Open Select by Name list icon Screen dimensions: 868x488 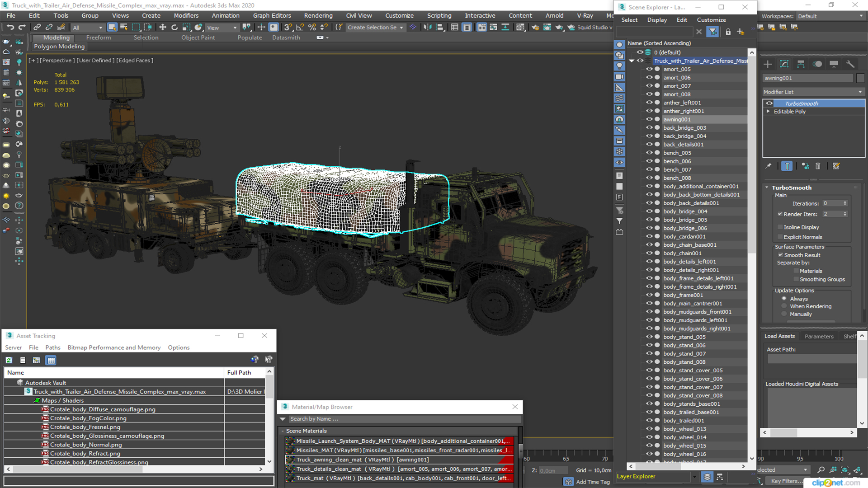pyautogui.click(x=124, y=28)
